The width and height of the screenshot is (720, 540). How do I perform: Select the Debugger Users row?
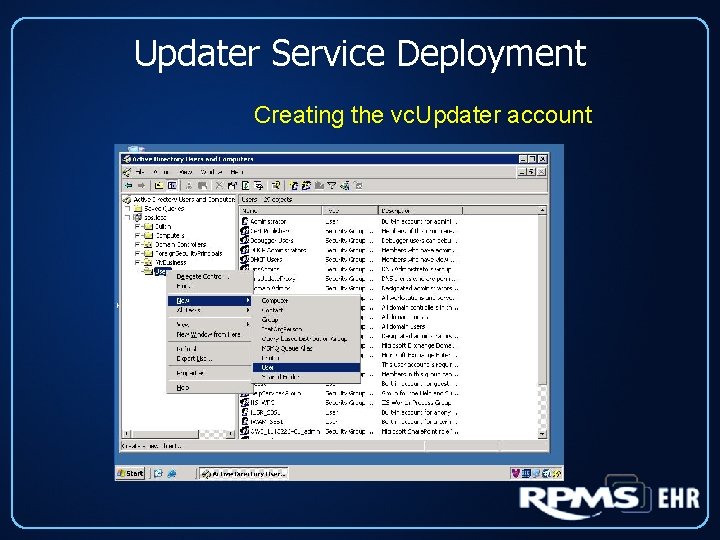(x=350, y=240)
